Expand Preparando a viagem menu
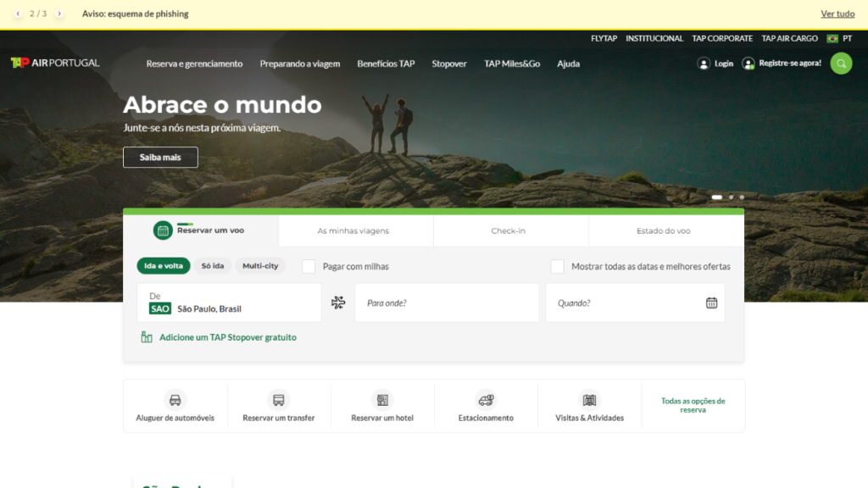Viewport: 868px width, 488px height. point(300,64)
